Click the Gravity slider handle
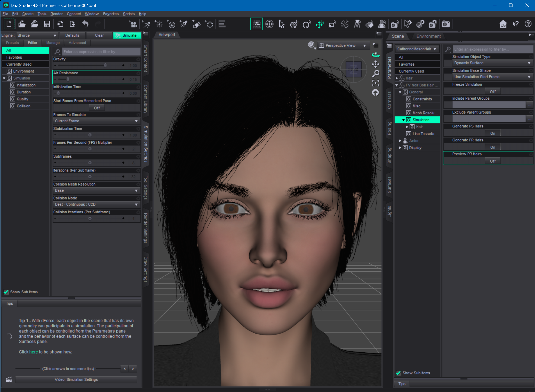 point(105,65)
